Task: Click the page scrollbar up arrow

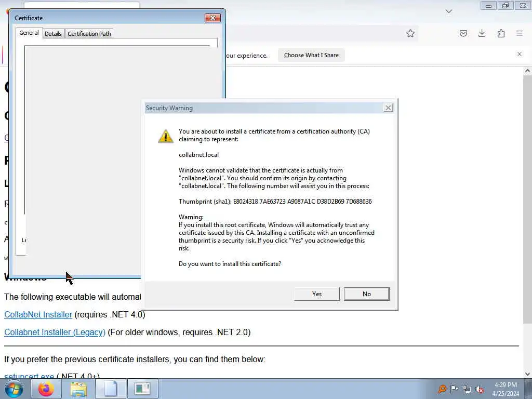Action: (527, 71)
